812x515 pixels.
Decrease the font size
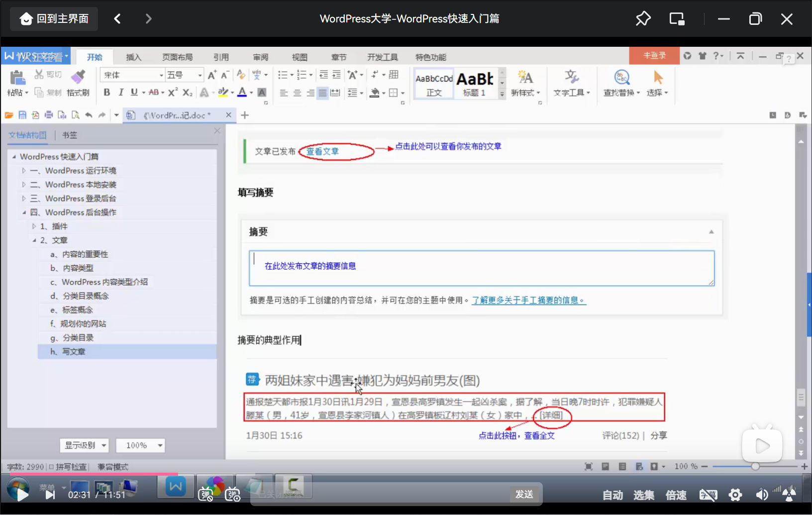(225, 75)
